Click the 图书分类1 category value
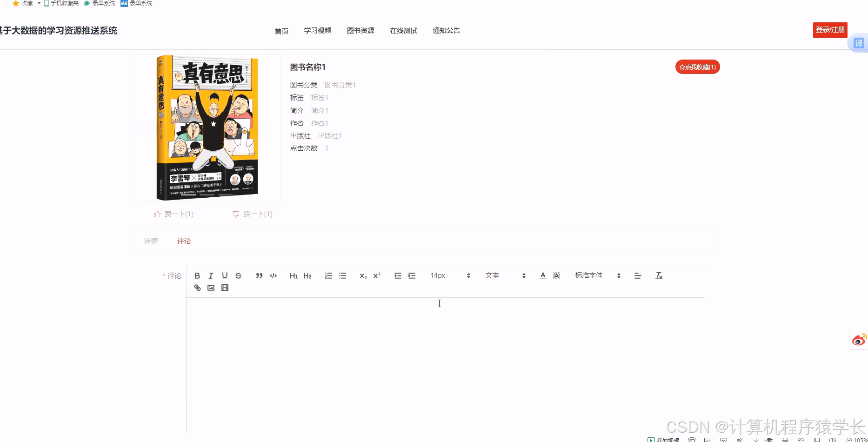This screenshot has width=868, height=442. click(x=340, y=85)
